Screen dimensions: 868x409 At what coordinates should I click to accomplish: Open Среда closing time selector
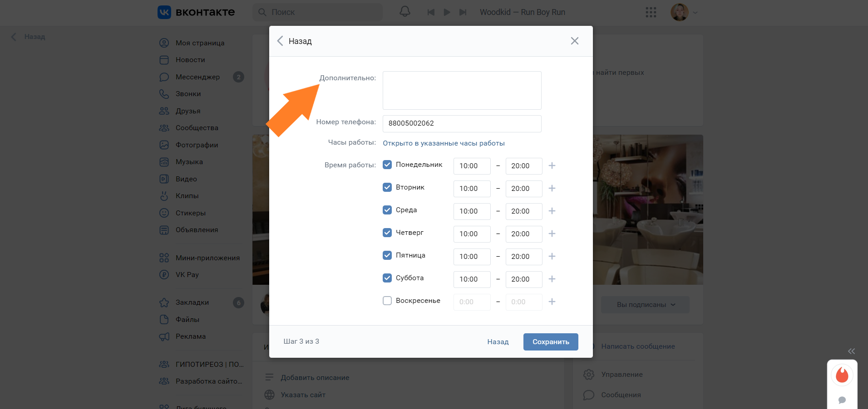click(524, 211)
